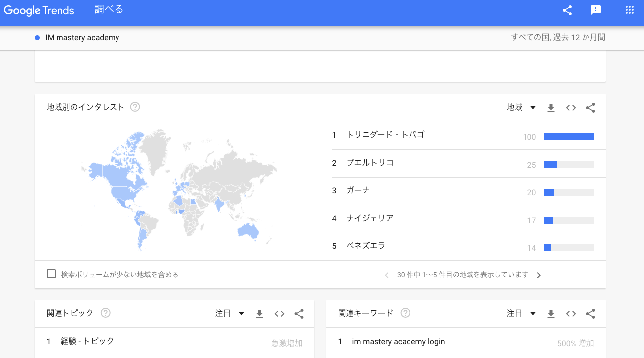Click the 500% 増加 value
This screenshot has height=358, width=644.
576,343
